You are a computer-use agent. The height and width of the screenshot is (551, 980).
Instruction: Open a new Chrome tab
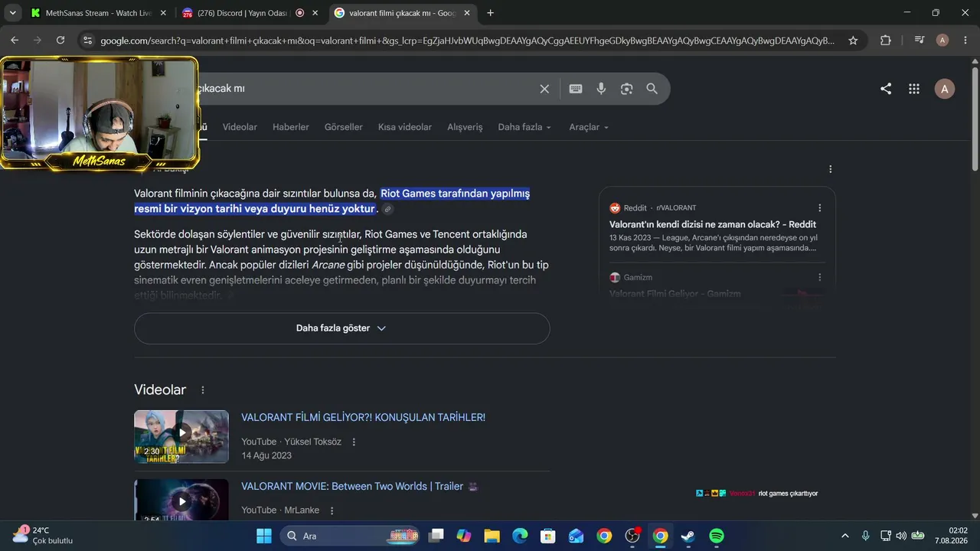click(x=490, y=13)
